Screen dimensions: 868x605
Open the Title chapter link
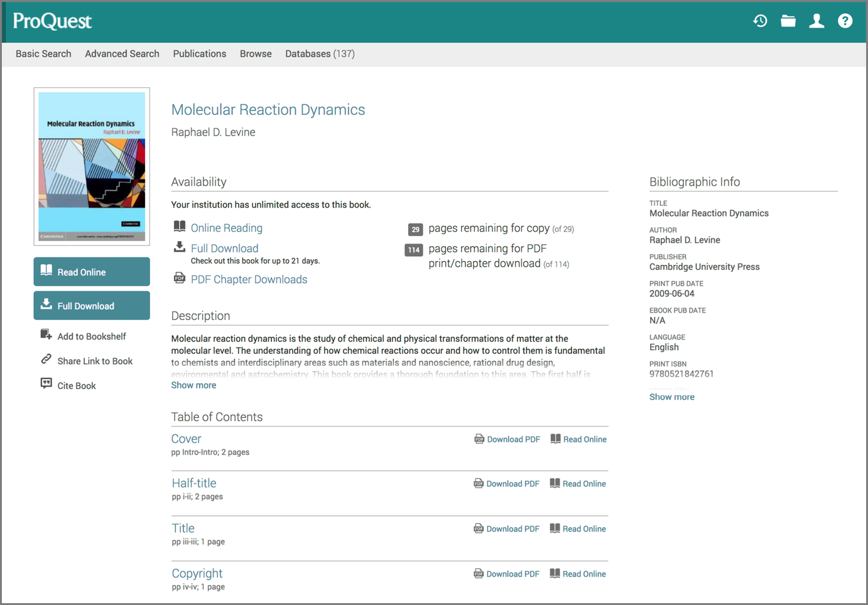point(183,528)
